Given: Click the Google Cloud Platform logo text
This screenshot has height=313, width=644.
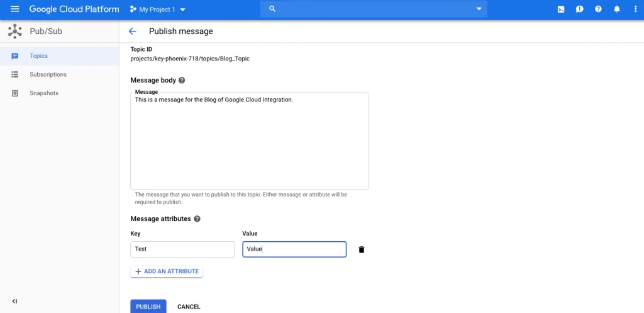Looking at the screenshot, I should pos(74,9).
